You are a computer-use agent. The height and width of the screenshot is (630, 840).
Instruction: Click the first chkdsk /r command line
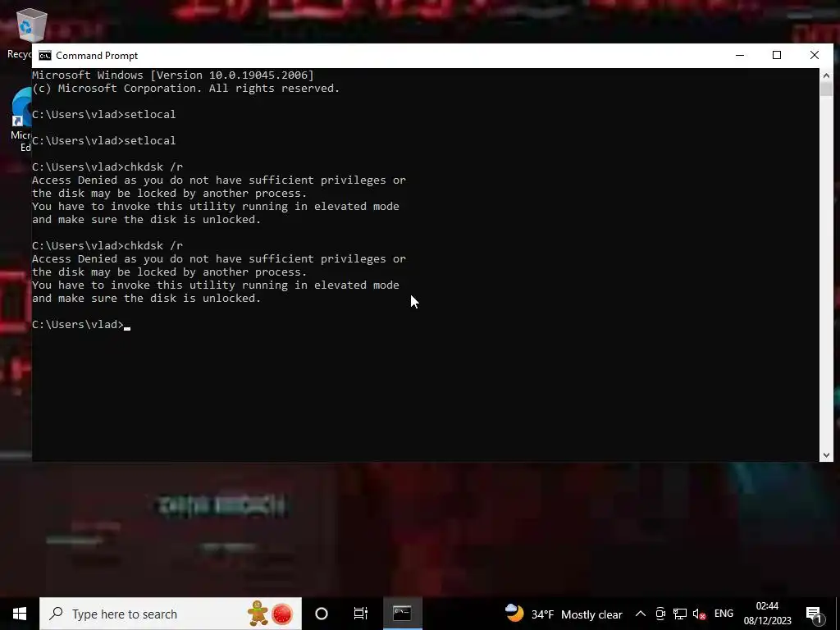[107, 167]
